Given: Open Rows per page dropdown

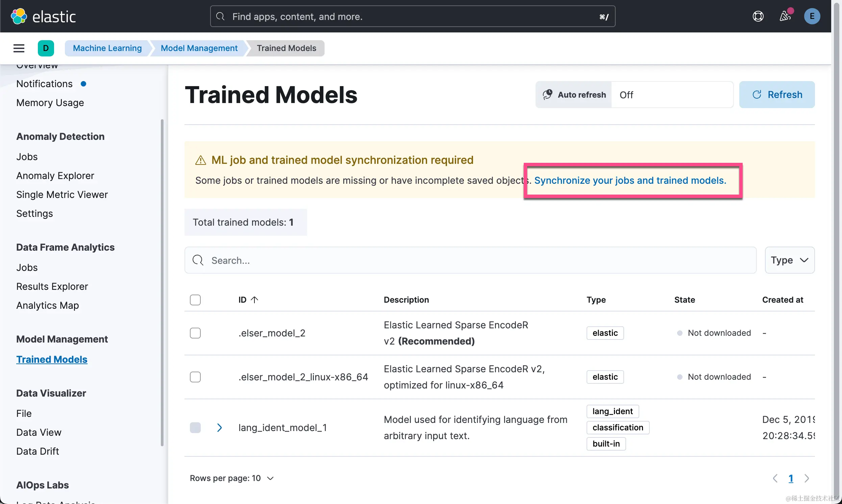Looking at the screenshot, I should click(x=232, y=478).
